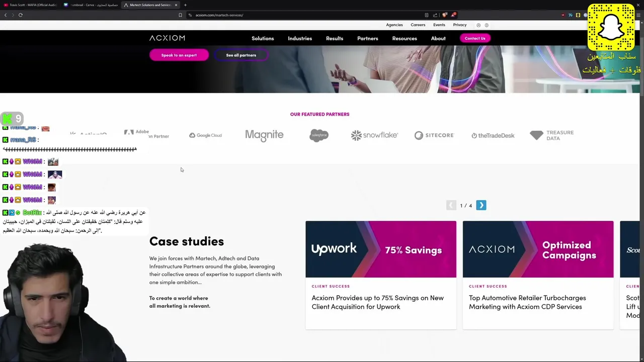Click the Acxiom logo in the header

[167, 38]
